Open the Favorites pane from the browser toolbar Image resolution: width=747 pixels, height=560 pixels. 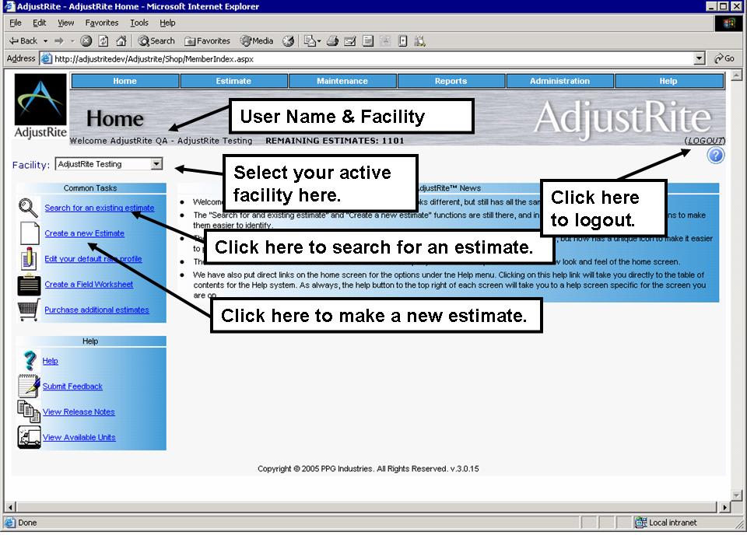tap(207, 41)
